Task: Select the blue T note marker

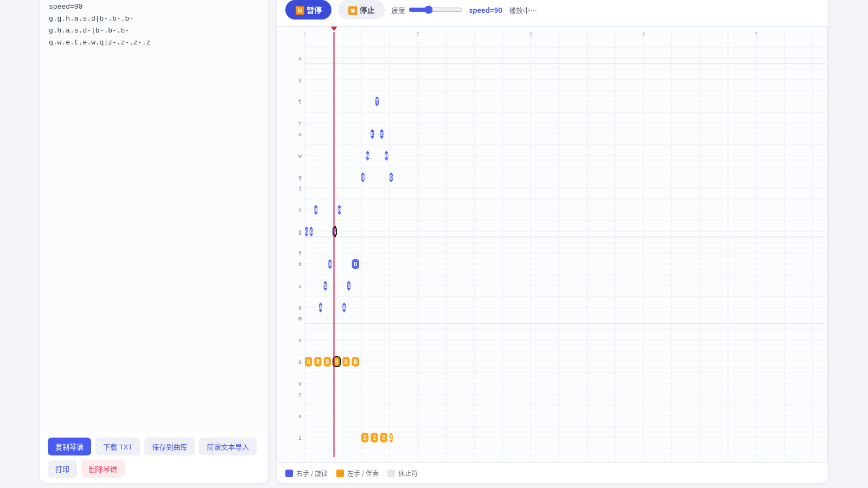Action: pos(377,101)
